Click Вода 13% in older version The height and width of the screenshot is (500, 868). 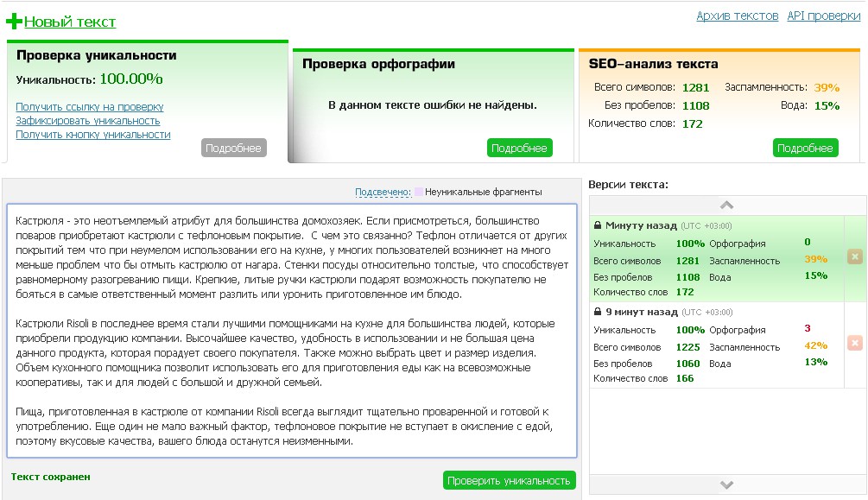[x=815, y=362]
